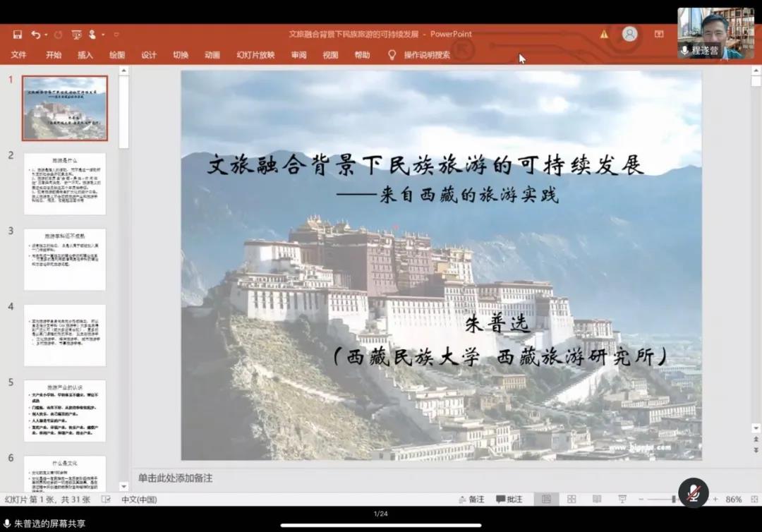Toggle the 备注 notes pane

[471, 500]
